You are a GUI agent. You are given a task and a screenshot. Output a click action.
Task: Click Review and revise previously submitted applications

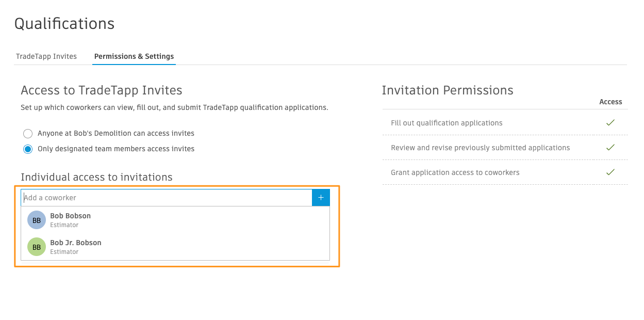point(481,148)
